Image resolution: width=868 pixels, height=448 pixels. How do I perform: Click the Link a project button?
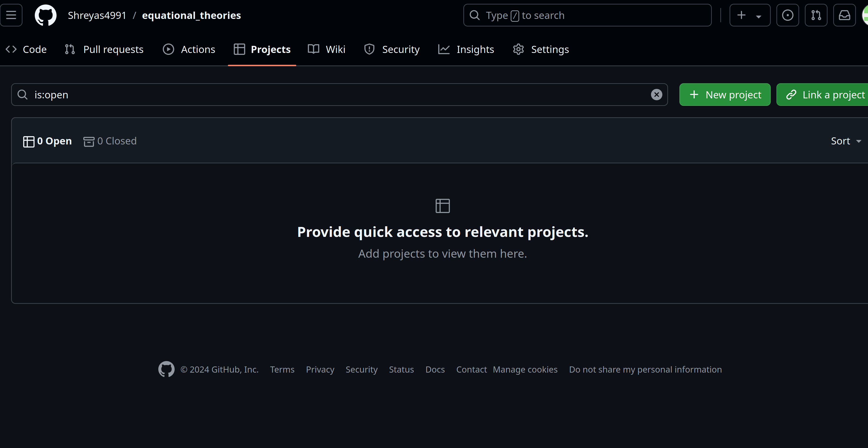point(823,95)
